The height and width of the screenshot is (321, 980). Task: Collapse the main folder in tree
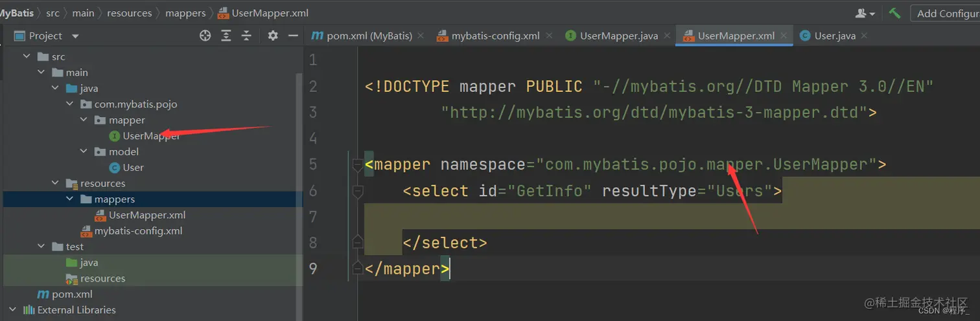coord(41,72)
